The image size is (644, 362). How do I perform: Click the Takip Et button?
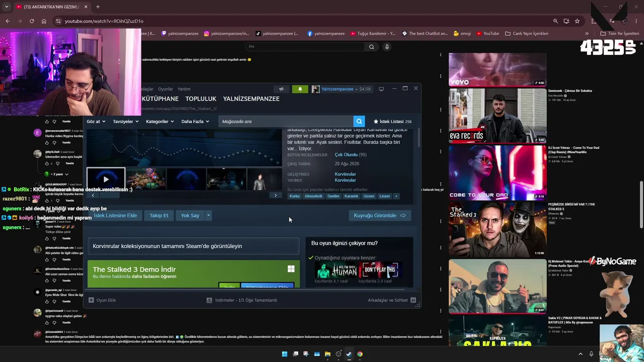coord(159,215)
